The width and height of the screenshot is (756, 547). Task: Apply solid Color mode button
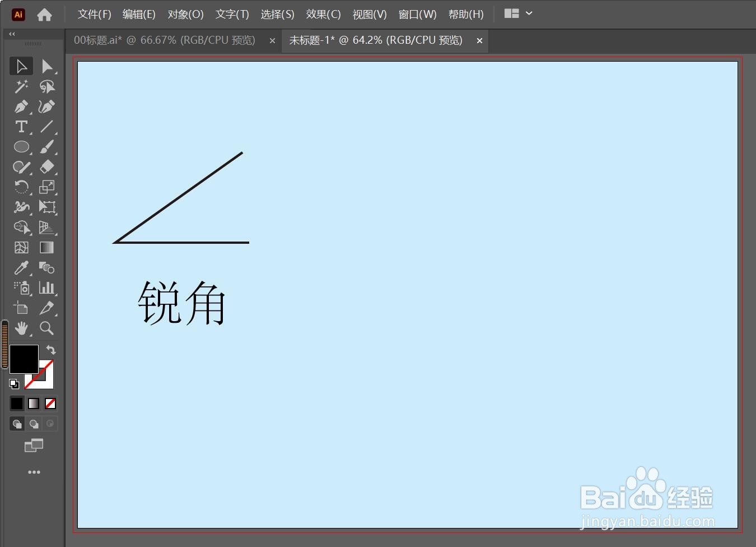click(17, 404)
